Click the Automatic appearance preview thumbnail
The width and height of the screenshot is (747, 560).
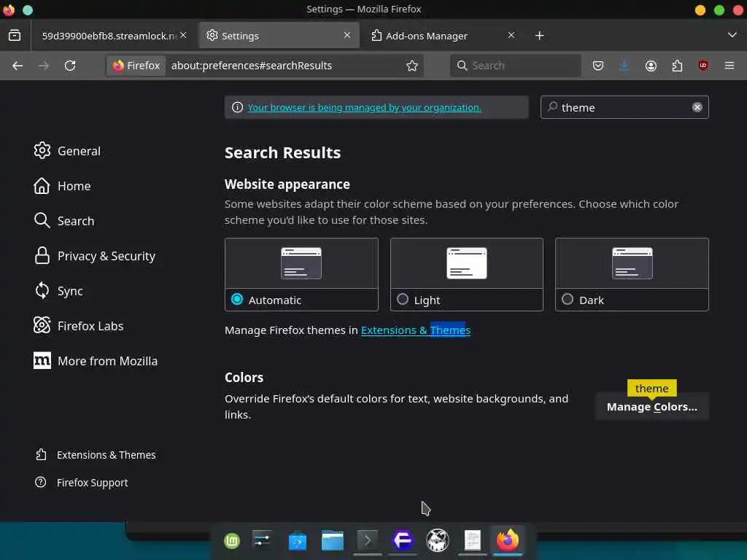(301, 263)
